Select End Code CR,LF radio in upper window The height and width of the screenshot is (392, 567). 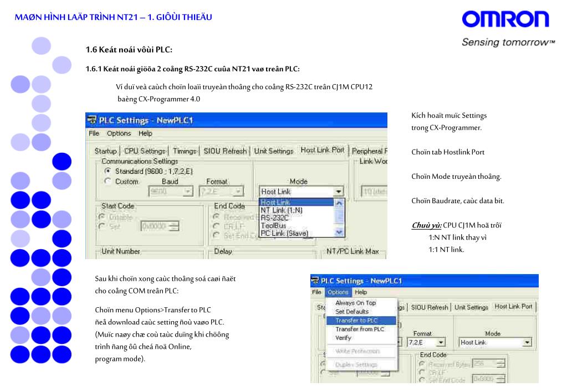pos(216,226)
